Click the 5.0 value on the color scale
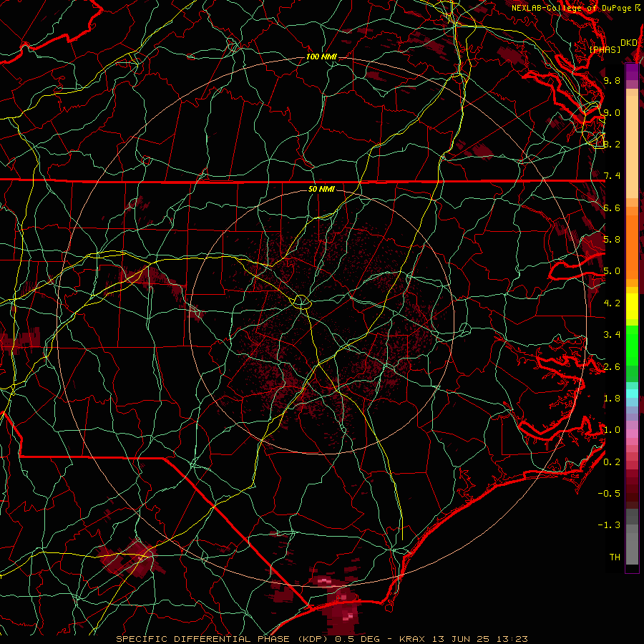This screenshot has height=644, width=644. pos(612,271)
